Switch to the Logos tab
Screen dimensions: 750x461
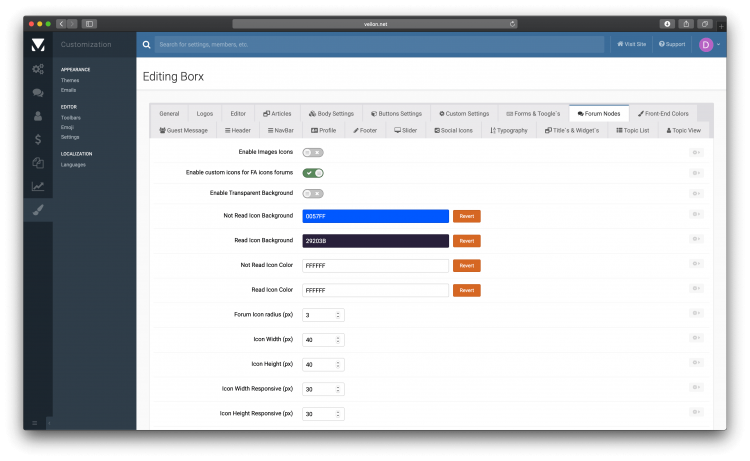[205, 114]
